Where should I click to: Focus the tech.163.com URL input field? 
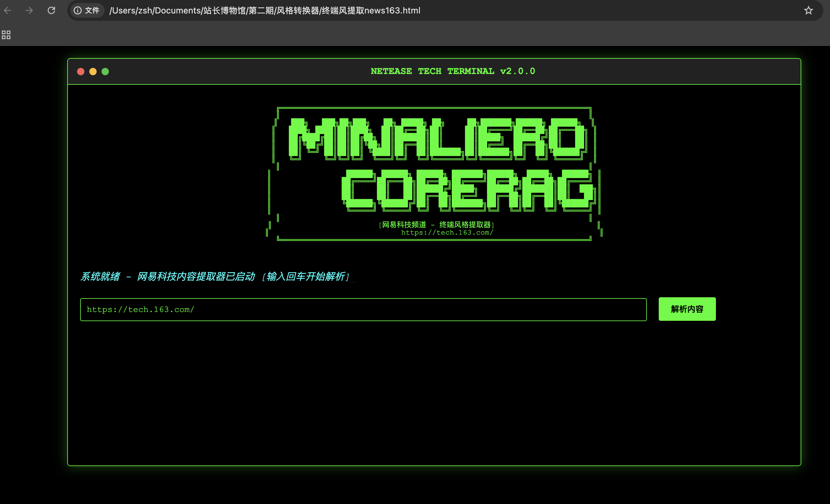click(363, 309)
